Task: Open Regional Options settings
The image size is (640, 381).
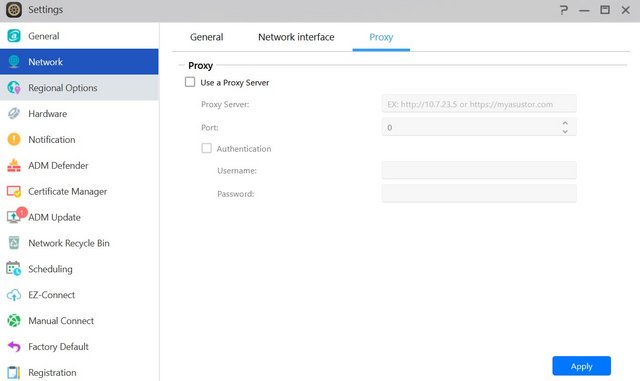Action: pos(79,87)
